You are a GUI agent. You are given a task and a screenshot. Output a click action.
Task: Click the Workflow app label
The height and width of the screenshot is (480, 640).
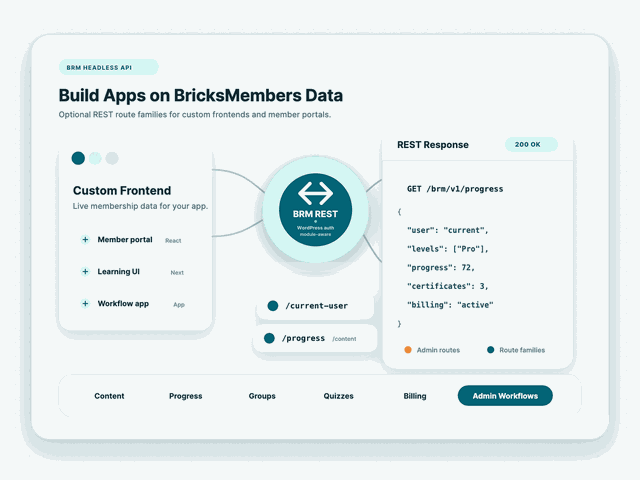click(x=123, y=304)
